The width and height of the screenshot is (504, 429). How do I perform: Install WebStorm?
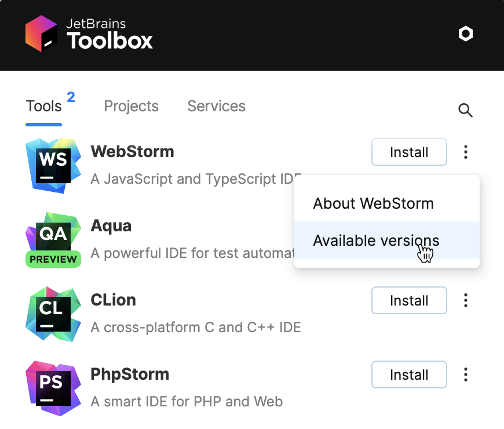(x=409, y=152)
